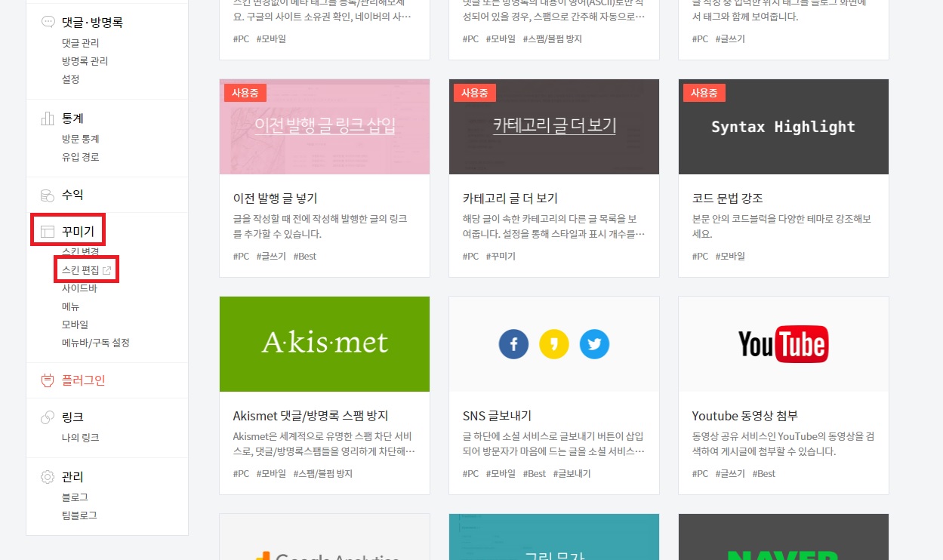This screenshot has width=943, height=560.
Task: Open the 관리 menu section
Action: (x=72, y=477)
